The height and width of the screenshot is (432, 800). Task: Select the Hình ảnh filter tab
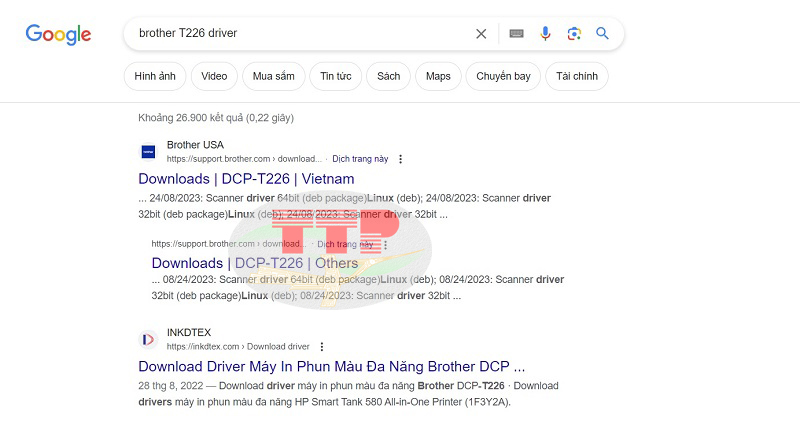point(155,77)
